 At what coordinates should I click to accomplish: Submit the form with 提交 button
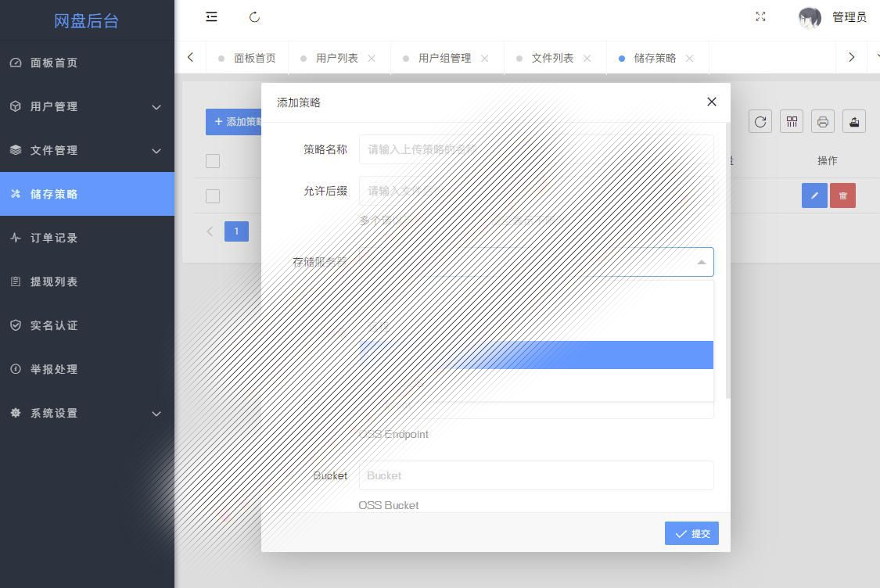[x=691, y=533]
